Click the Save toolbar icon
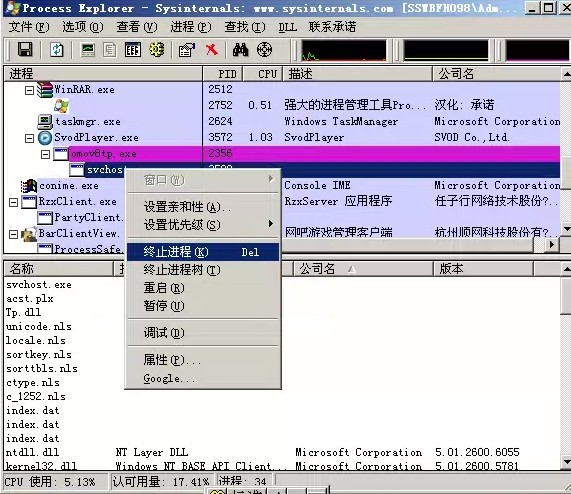This screenshot has height=494, width=571. coord(25,50)
